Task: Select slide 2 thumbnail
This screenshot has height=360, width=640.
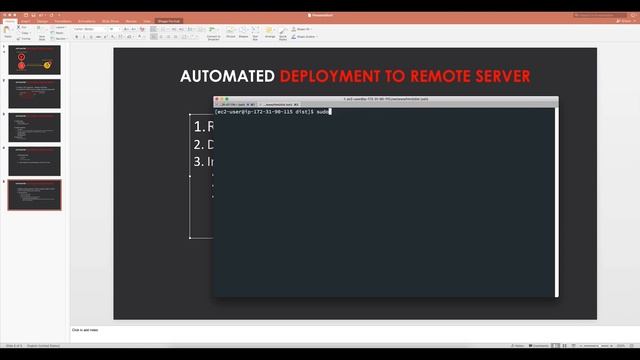Action: (x=34, y=94)
